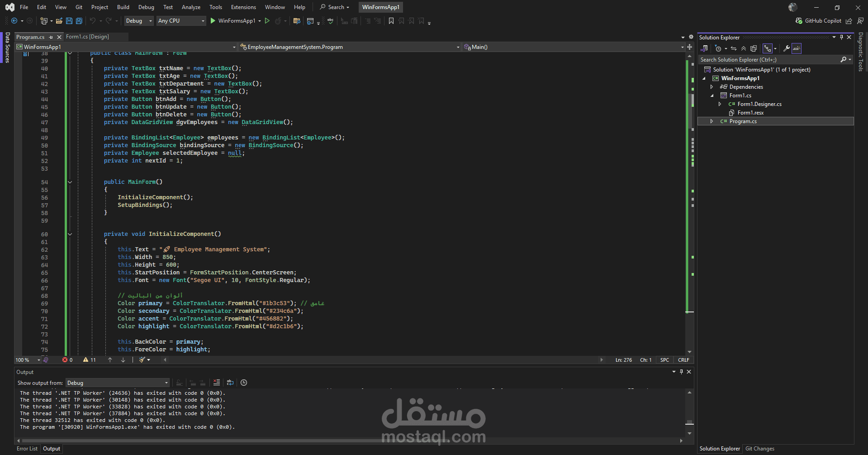The image size is (868, 455).
Task: Open Solution Explorer Properties wrench icon
Action: point(787,48)
